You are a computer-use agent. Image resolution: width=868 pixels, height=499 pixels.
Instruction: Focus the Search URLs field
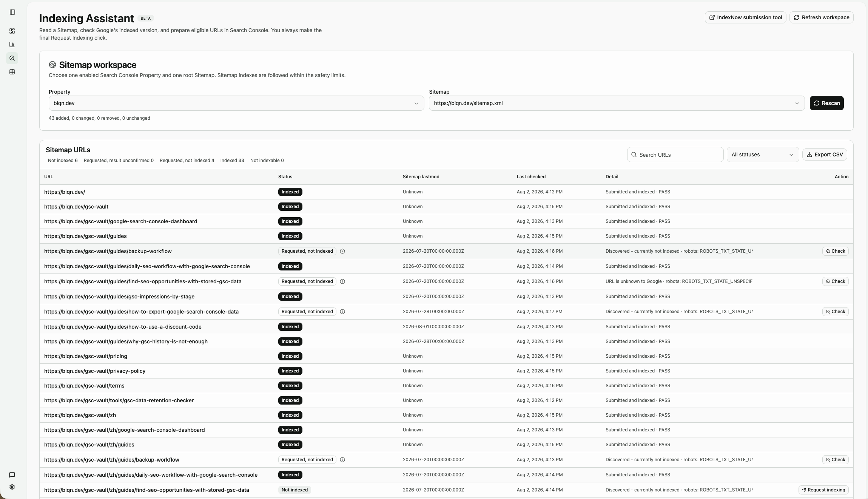tap(675, 154)
